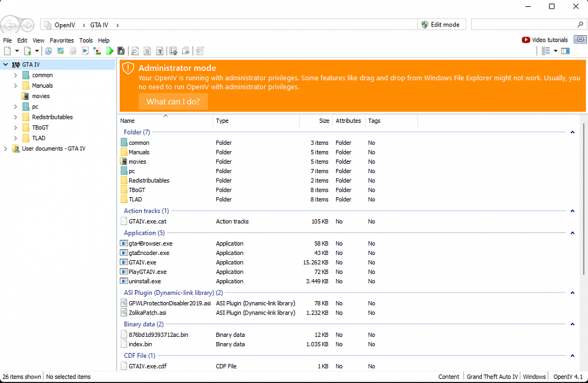Open the Favorites menu
The width and height of the screenshot is (588, 383).
62,40
